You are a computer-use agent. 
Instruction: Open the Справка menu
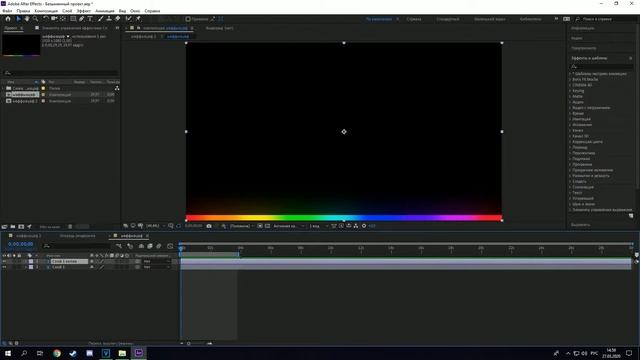tap(152, 11)
